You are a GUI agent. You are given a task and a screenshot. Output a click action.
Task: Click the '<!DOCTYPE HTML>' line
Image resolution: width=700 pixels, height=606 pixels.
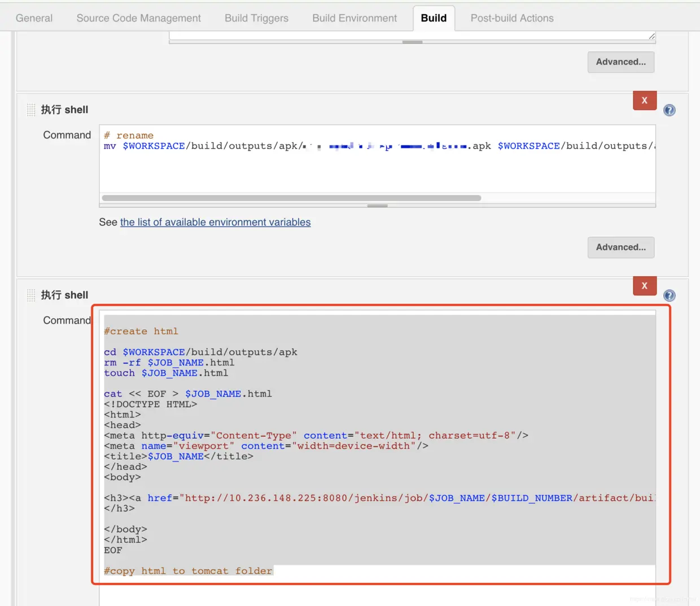tap(150, 404)
